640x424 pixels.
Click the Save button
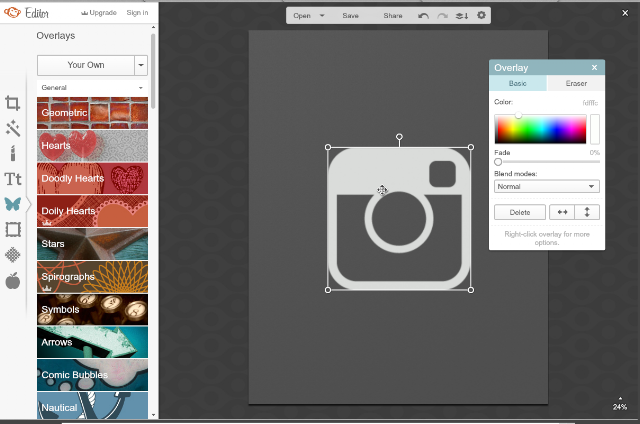click(x=350, y=16)
